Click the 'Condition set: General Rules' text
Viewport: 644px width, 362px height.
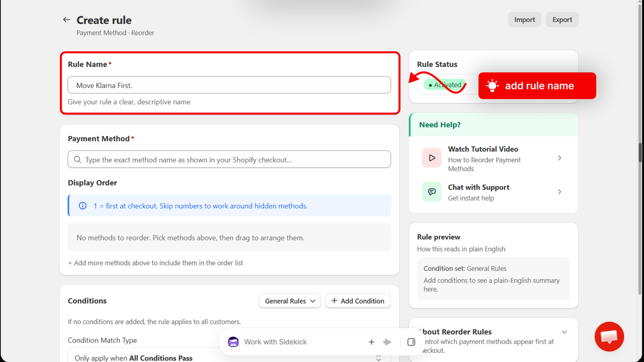(x=465, y=268)
